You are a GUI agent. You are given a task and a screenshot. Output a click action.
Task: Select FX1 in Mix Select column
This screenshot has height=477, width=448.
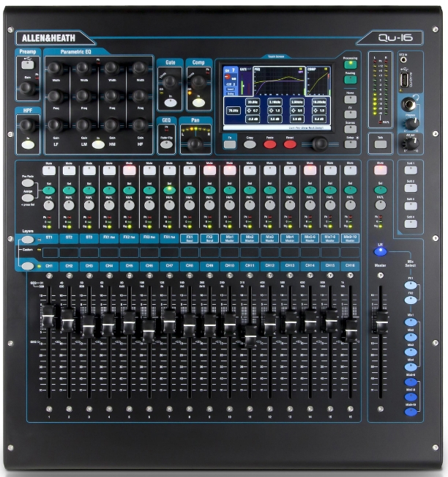(411, 285)
